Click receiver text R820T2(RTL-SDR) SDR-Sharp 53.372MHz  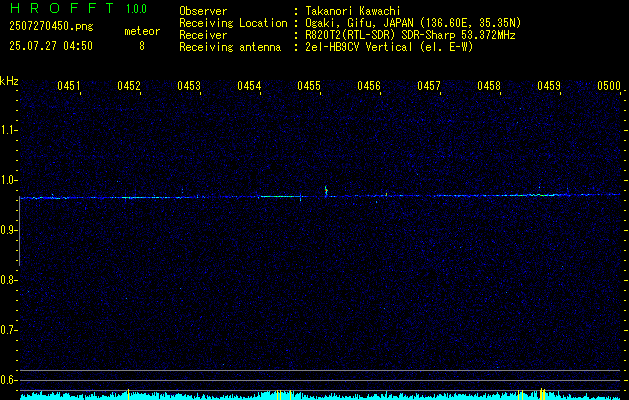tap(410, 35)
